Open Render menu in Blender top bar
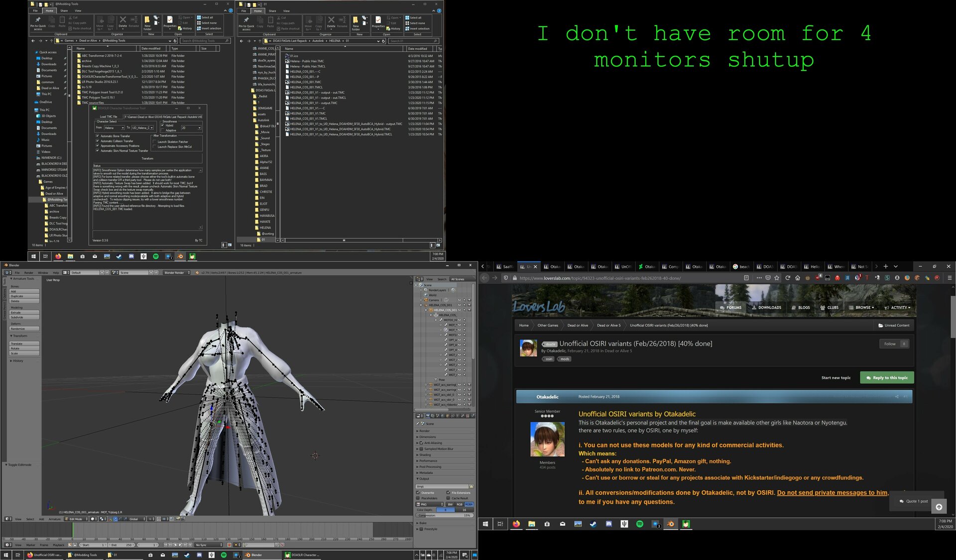The height and width of the screenshot is (560, 956). pos(29,273)
